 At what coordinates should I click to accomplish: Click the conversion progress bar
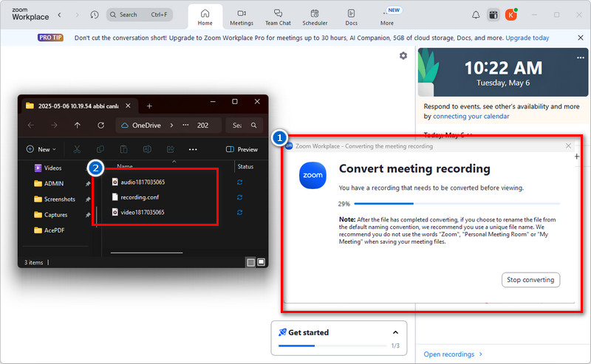pos(457,203)
